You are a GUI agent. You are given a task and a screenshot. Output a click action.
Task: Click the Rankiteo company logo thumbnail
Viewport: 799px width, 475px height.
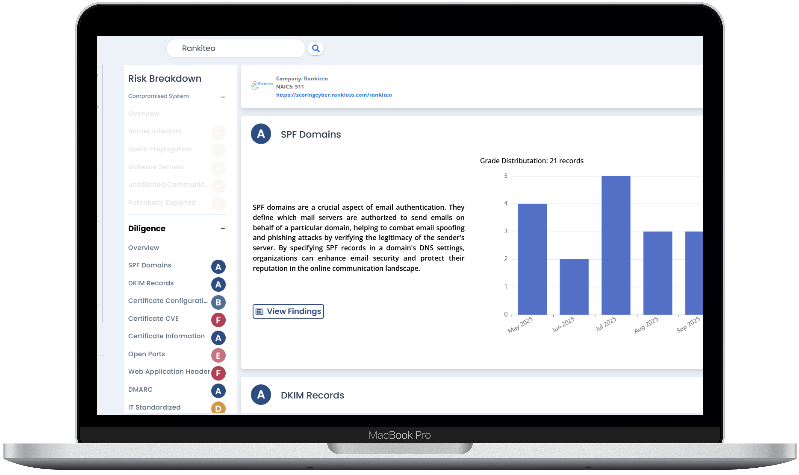click(260, 86)
